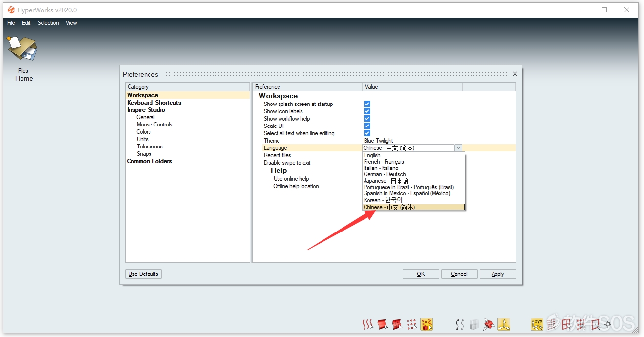The width and height of the screenshot is (644, 337).
Task: Click the Use online help row
Action: [x=291, y=179]
